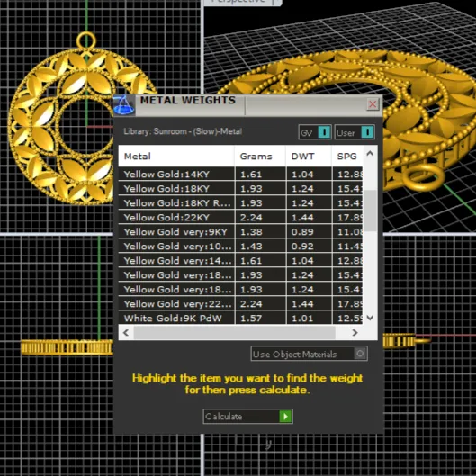
Task: Click the DWT column header
Action: [309, 156]
